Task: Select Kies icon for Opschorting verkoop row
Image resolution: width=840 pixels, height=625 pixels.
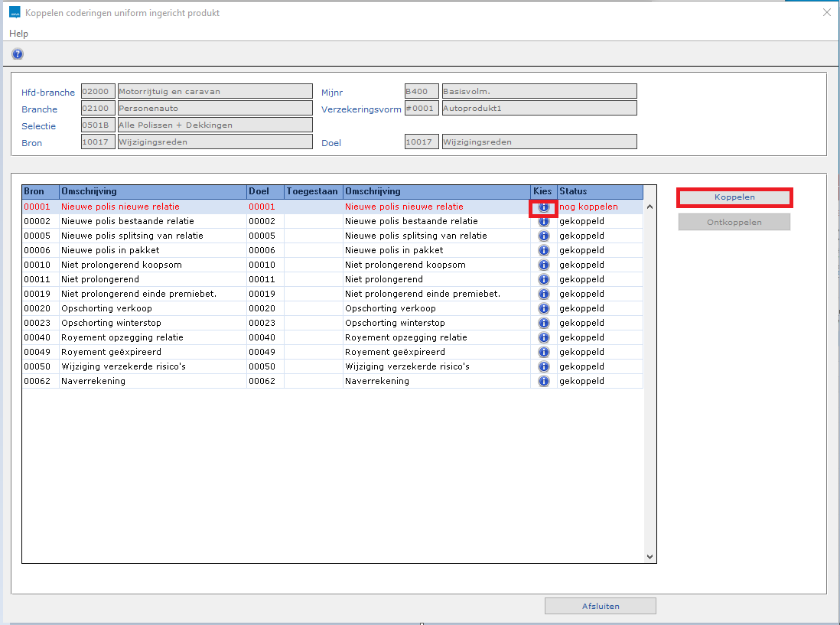Action: (x=543, y=309)
